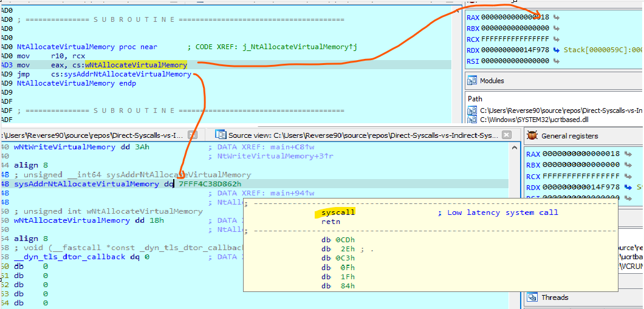Screen dimensions: 644x309
Task: Click the General registers bug icon
Action: point(533,136)
